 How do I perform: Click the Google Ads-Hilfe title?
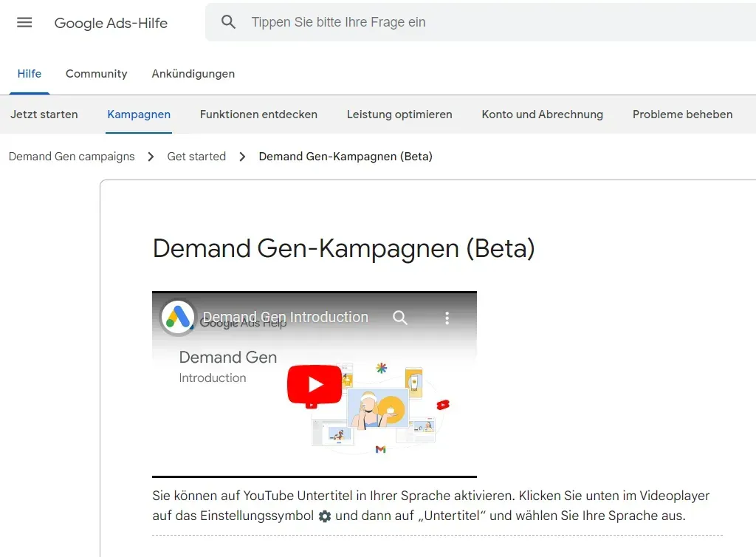click(111, 23)
